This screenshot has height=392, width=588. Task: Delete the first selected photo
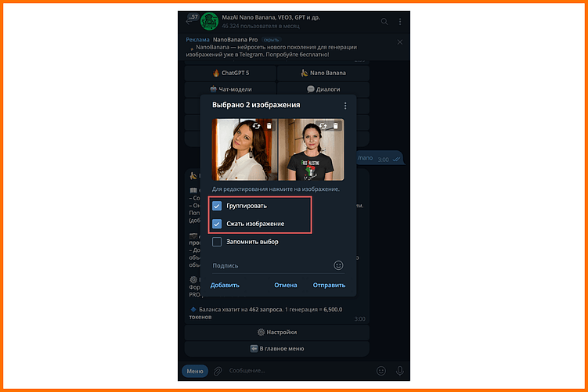coord(269,126)
